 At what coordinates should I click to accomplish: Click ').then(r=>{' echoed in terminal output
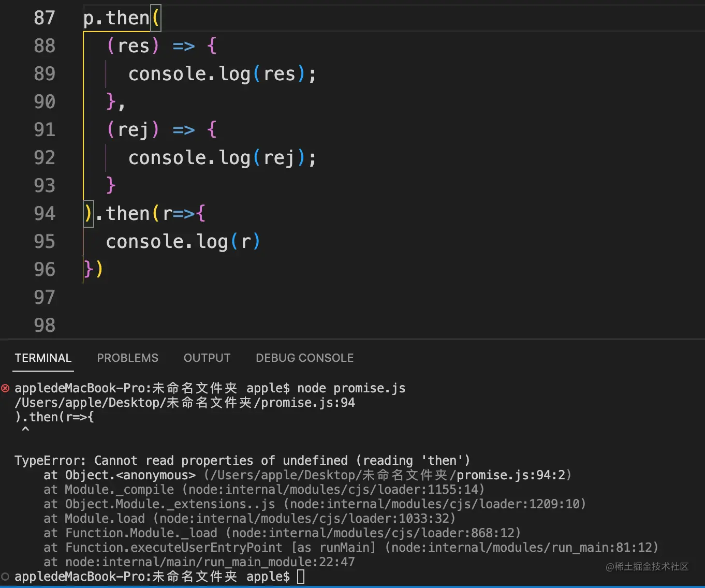pos(54,417)
